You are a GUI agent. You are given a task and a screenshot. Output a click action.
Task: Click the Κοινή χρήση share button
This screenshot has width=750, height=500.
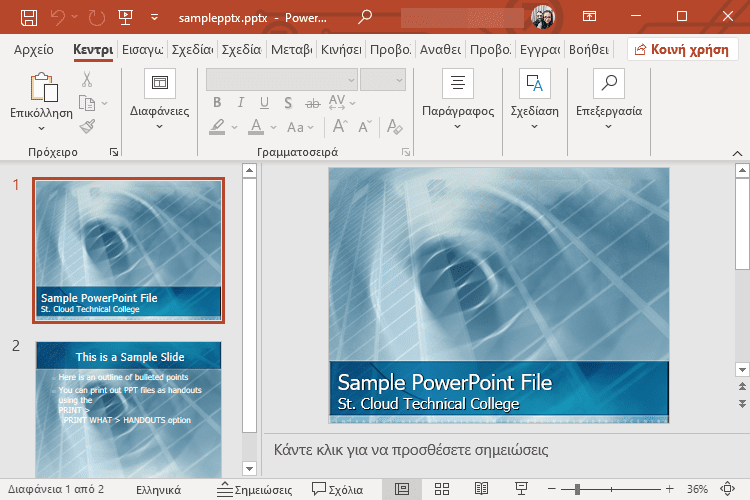pos(682,49)
